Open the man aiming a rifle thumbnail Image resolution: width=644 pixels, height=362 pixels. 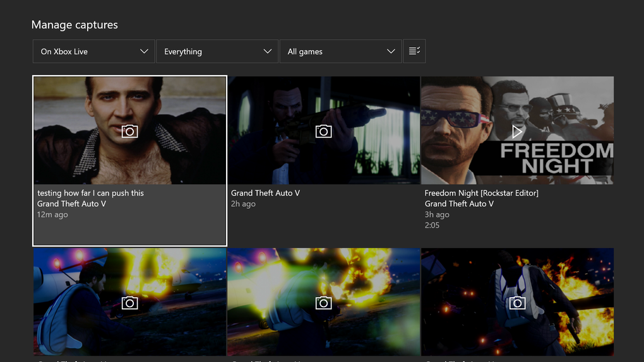click(x=324, y=130)
